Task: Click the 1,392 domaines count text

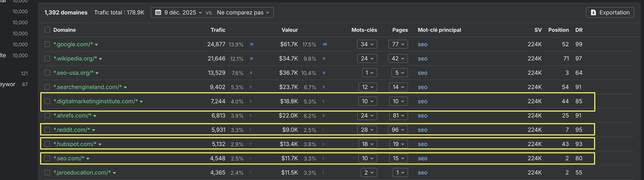Action: click(66, 12)
